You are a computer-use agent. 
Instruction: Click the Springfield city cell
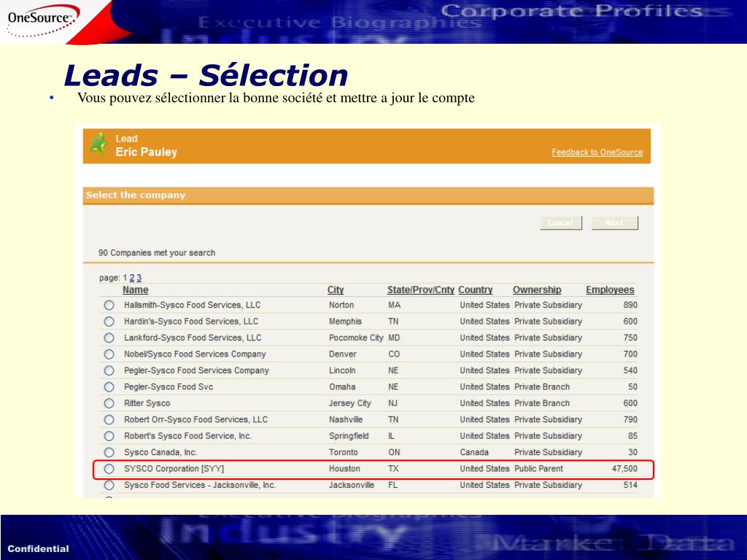pos(349,436)
